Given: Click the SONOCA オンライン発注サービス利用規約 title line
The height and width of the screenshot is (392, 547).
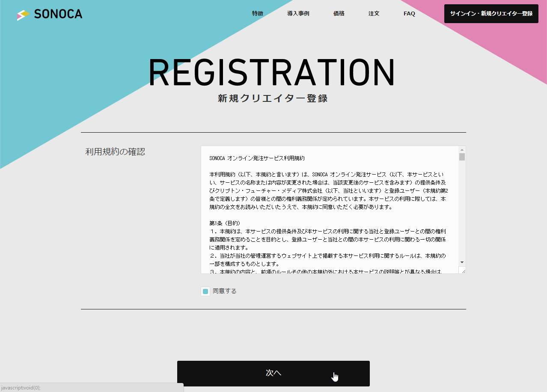Looking at the screenshot, I should pos(257,158).
